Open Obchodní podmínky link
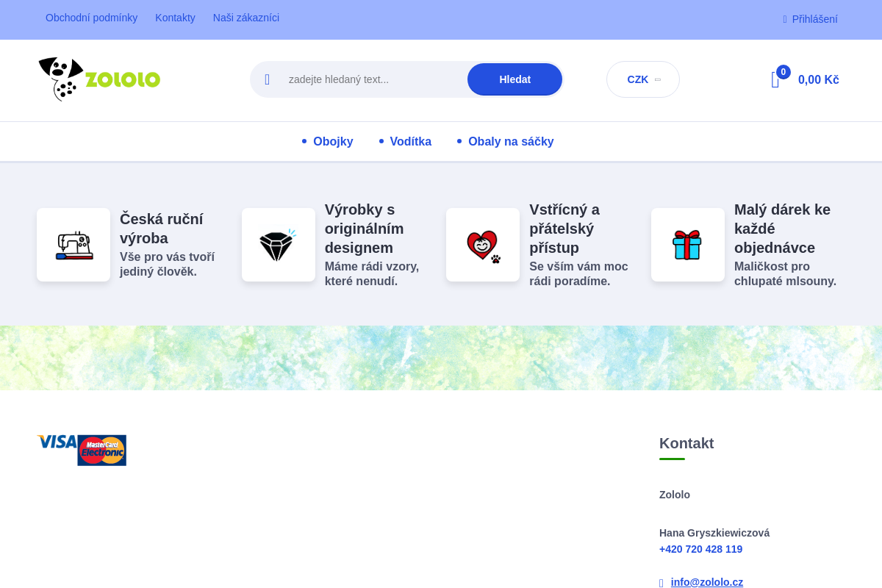 coord(91,18)
